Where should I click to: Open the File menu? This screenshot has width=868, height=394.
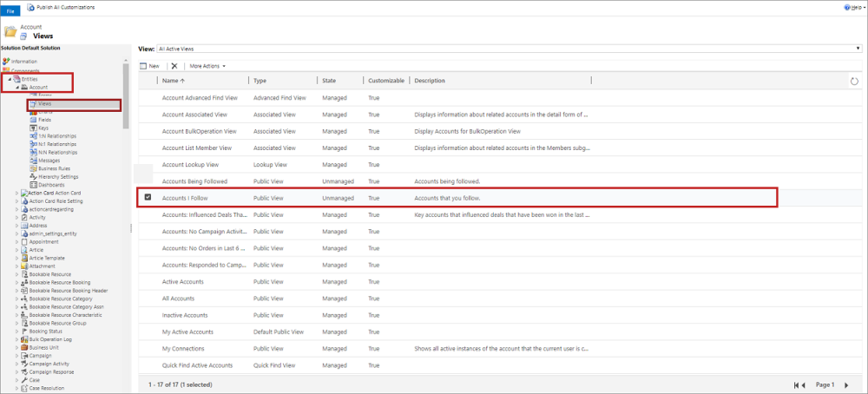pos(12,10)
